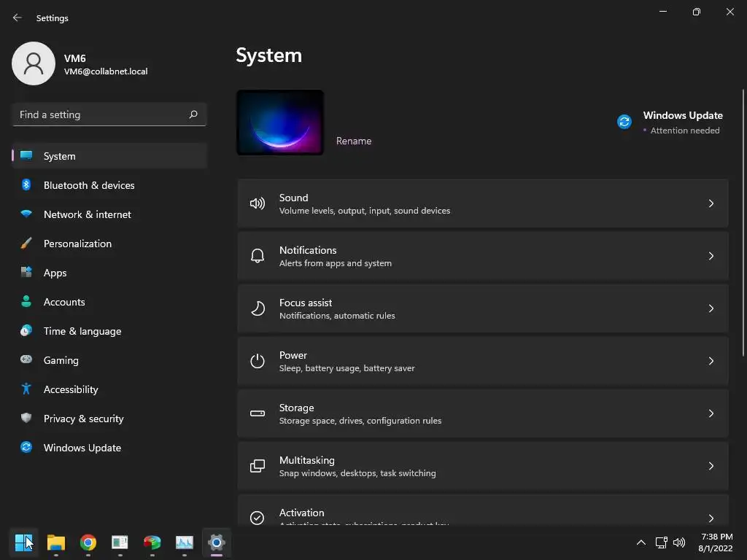
Task: Click the Find a setting search box
Action: point(109,114)
